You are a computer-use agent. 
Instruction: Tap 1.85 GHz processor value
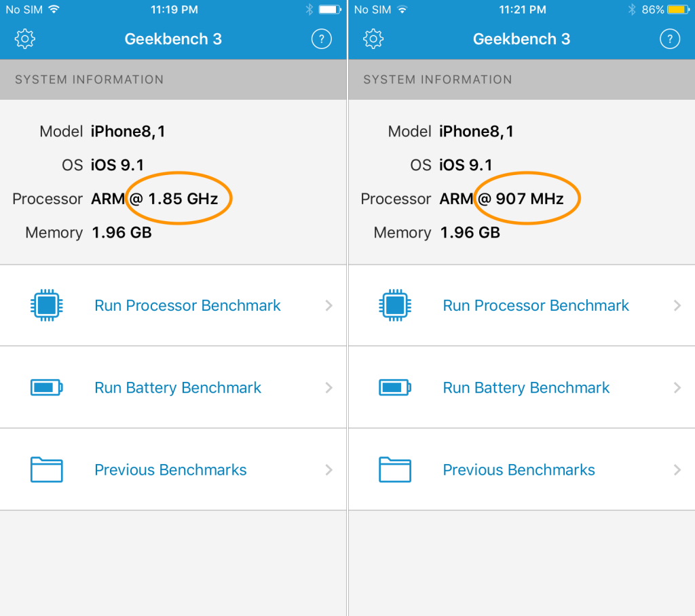tap(183, 199)
